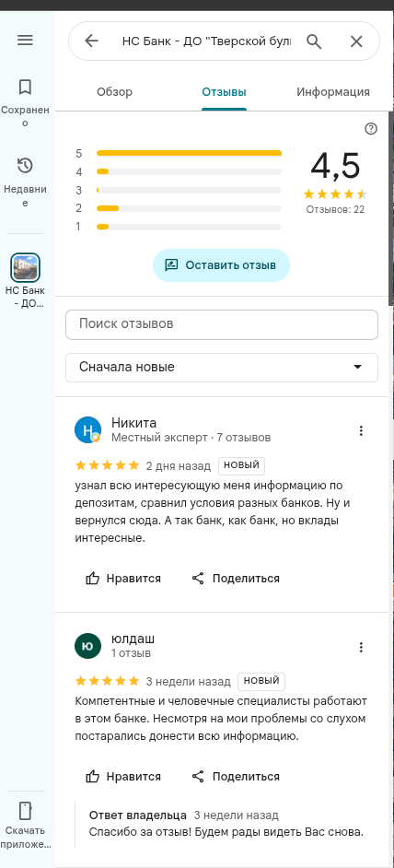
Task: Filter reviews by 1-star bar
Action: (189, 227)
